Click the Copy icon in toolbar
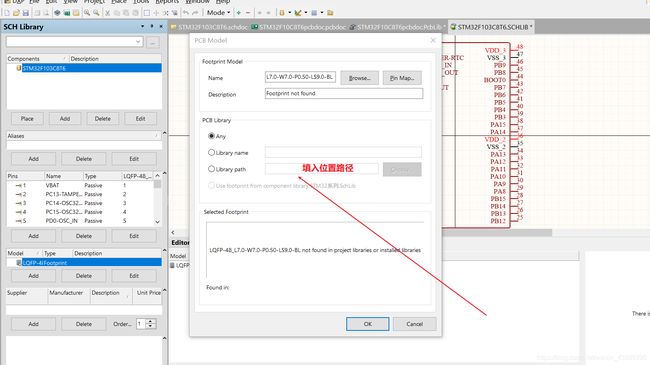This screenshot has height=365, width=650. point(117,13)
